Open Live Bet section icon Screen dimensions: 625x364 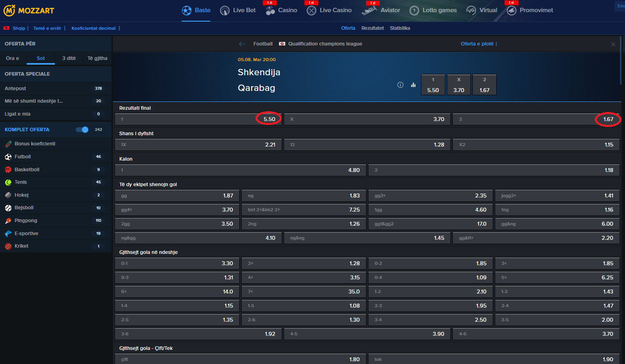(225, 11)
